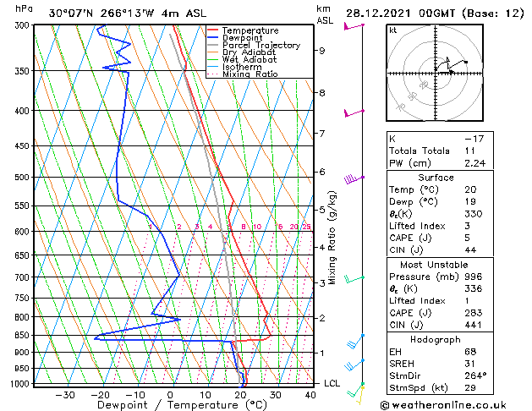This screenshot has width=532, height=411.
Task: Click the vertical Mixing Ratio (g/kg) label
Action: click(332, 238)
